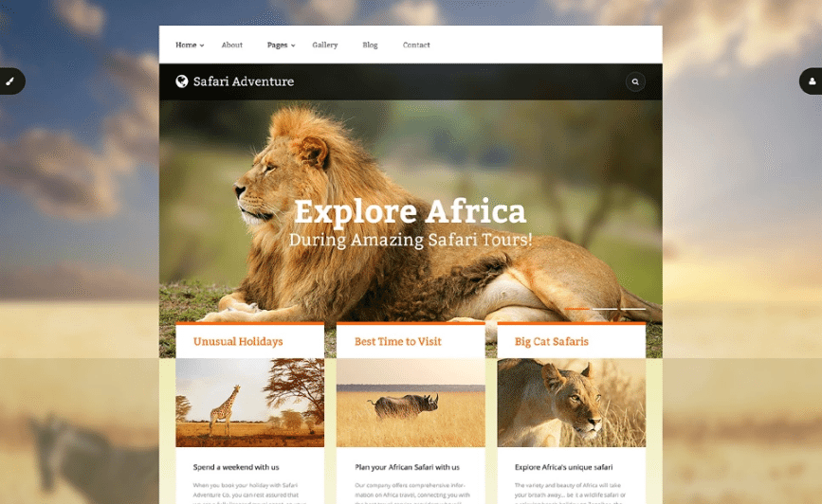This screenshot has height=504, width=822.
Task: Go to the Gallery page
Action: pyautogui.click(x=325, y=45)
